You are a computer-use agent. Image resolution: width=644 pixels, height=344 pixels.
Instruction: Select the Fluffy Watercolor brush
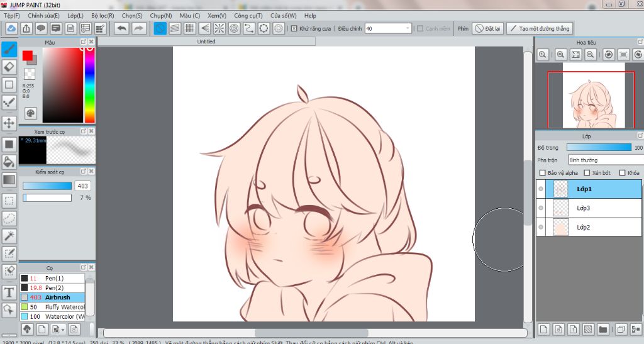(52, 307)
